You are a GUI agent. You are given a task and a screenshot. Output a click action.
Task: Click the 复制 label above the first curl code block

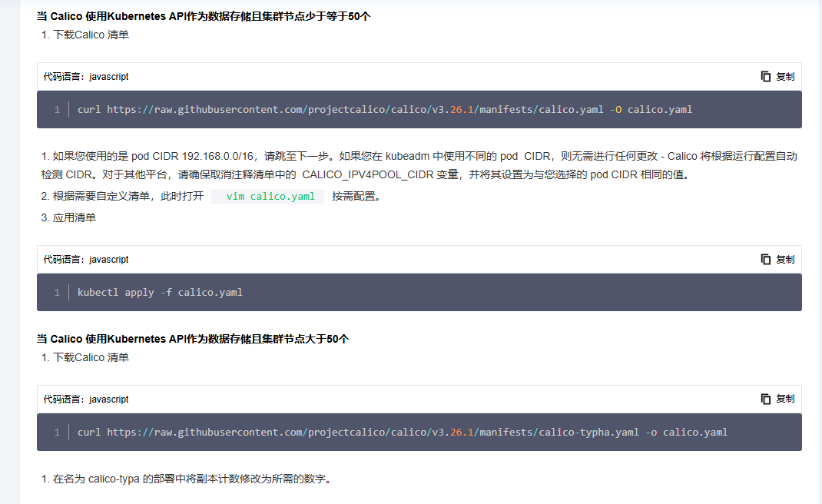tap(785, 77)
